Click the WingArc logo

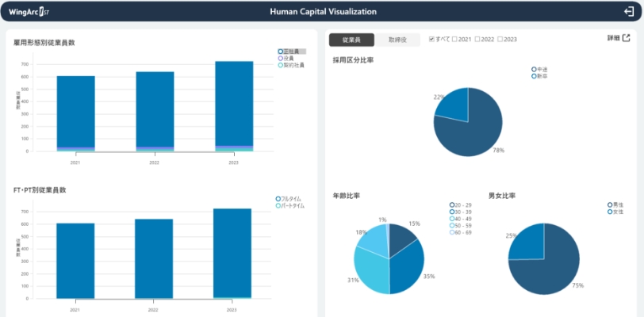pyautogui.click(x=29, y=12)
